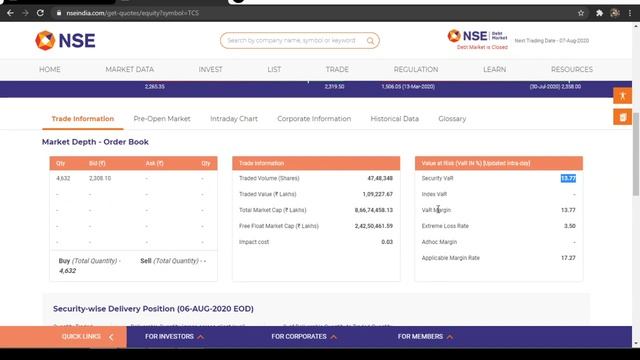The image size is (640, 360).
Task: Click the Applicable Margin Rate value 17.27
Action: [x=568, y=258]
